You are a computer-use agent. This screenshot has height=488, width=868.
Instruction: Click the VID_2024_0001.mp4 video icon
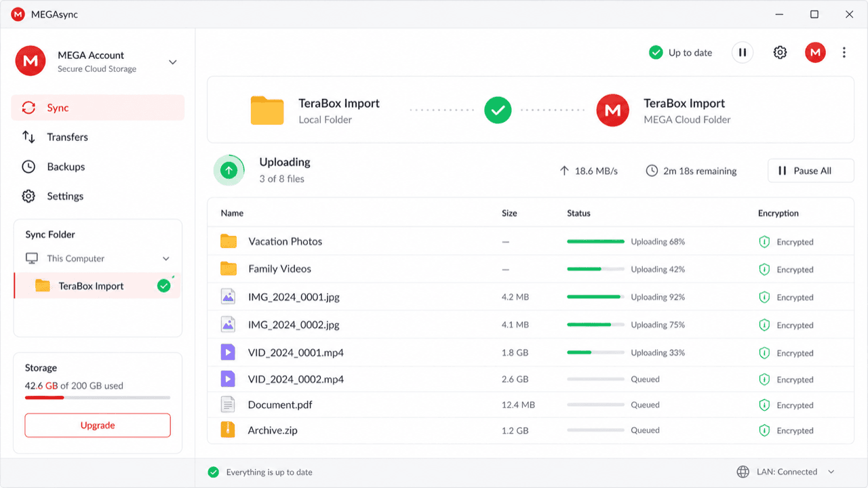click(x=228, y=352)
